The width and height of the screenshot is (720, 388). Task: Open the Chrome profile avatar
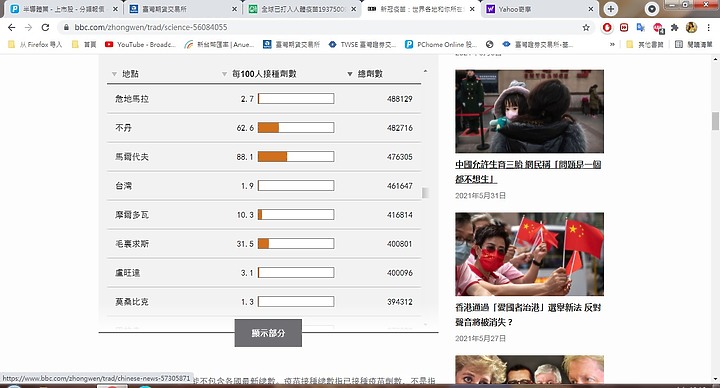[x=691, y=28]
